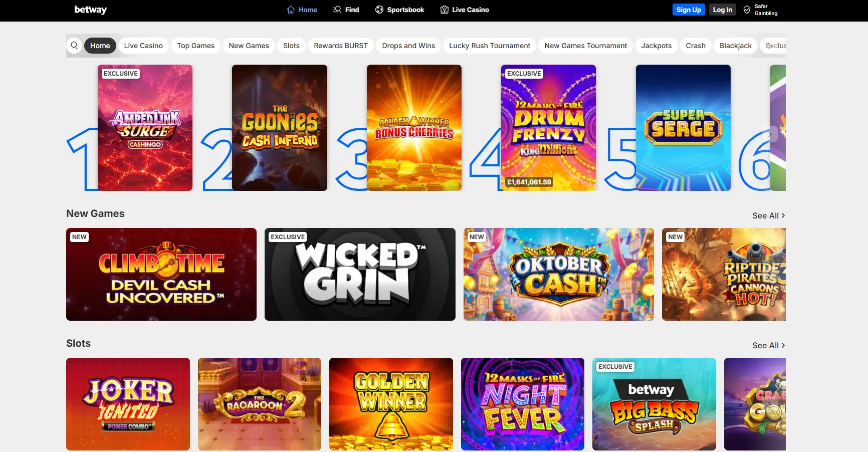Open Riptide Pirates Cannons Hot game
The width and height of the screenshot is (868, 452).
[724, 274]
